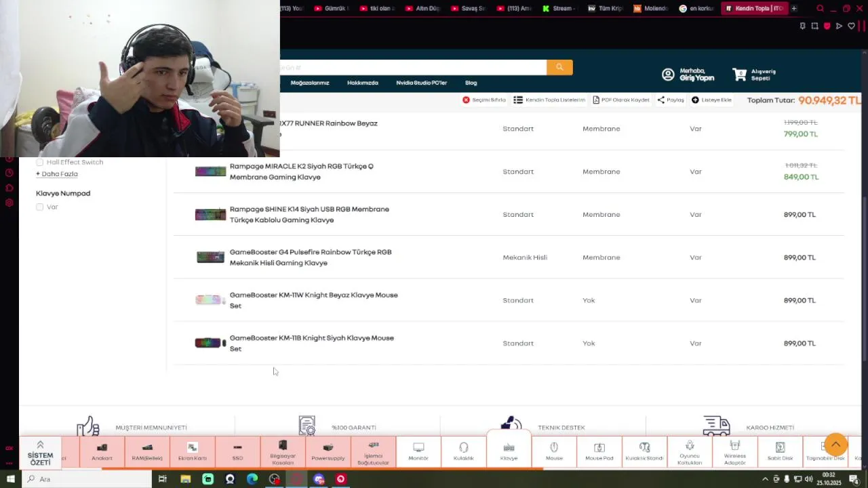
Task: Click the KM-11W Knight Beyaz keyboard thumbnail
Action: coord(210,300)
